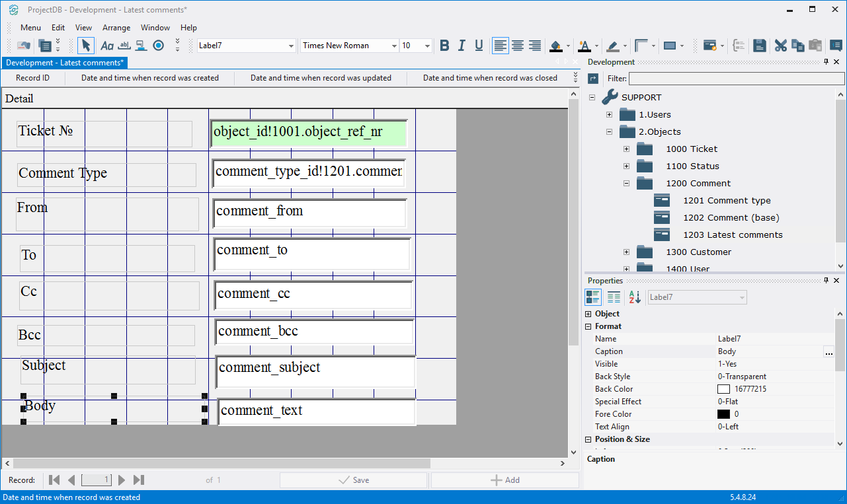Sort properties alphabetically with A-Z icon
Image resolution: width=847 pixels, height=504 pixels.
tap(635, 297)
